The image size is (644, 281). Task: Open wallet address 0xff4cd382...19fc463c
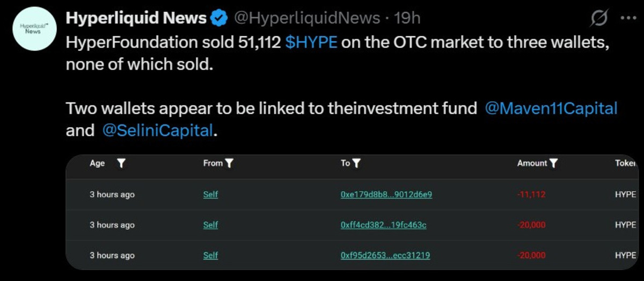coord(383,225)
